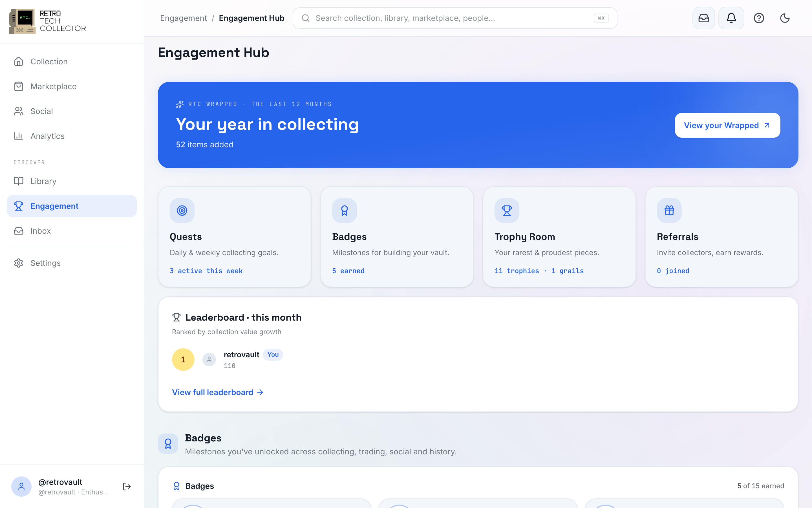Click the sidebar Inbox tray icon

[18, 231]
